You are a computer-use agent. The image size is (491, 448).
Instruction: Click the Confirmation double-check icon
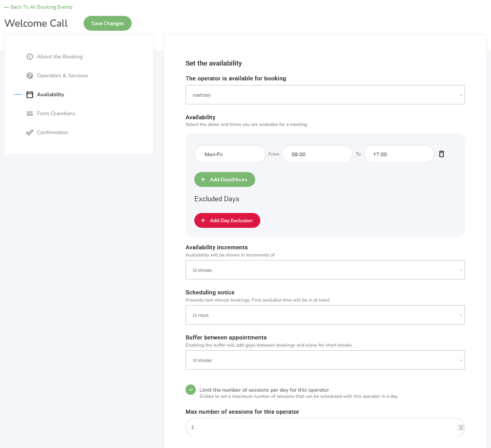point(29,132)
